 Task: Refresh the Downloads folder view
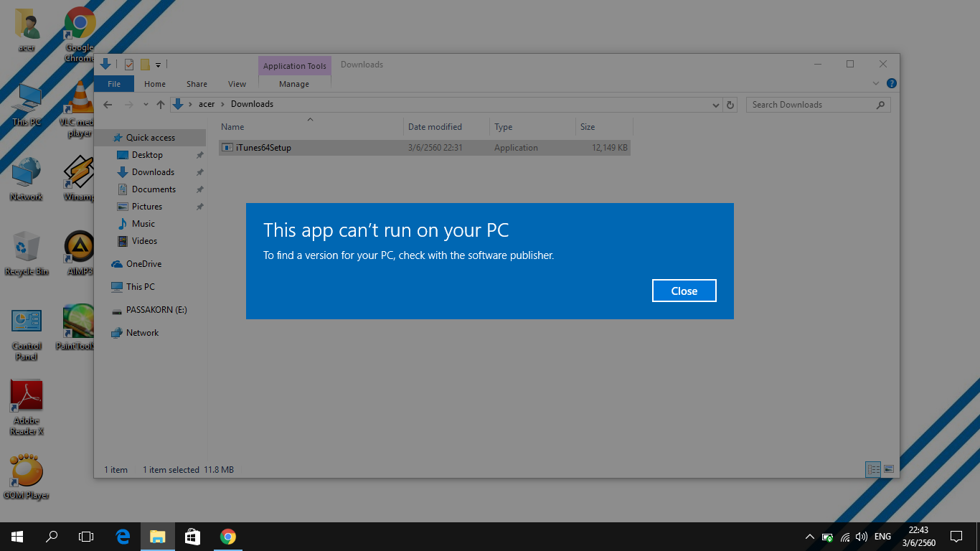pos(730,105)
